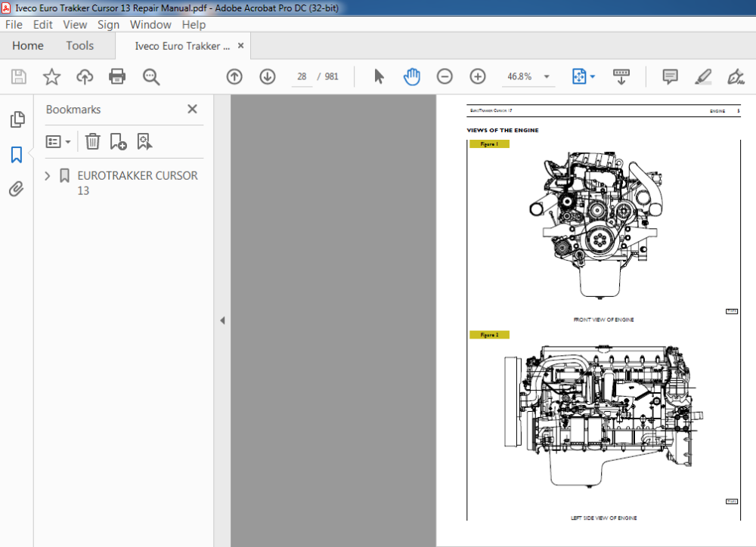Close the Bookmarks panel
Viewport: 756px width, 547px height.
click(x=192, y=109)
